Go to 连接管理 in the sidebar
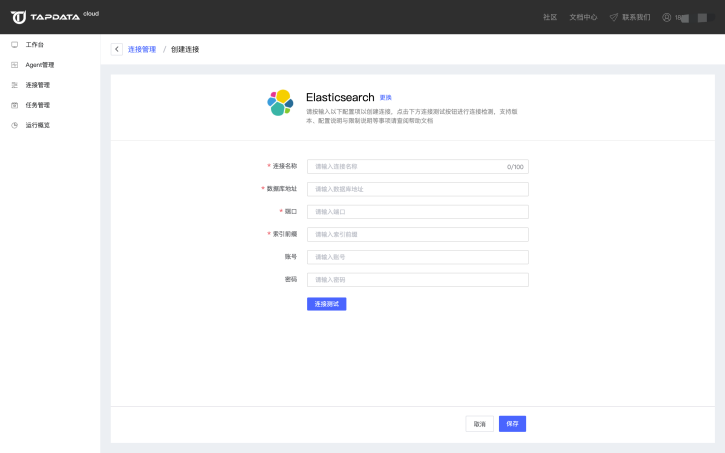 pyautogui.click(x=37, y=85)
